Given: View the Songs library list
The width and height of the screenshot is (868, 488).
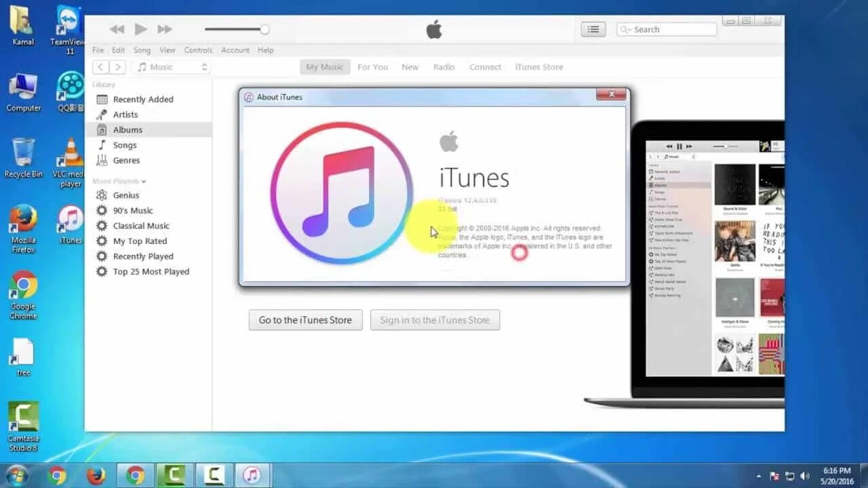Looking at the screenshot, I should click(x=125, y=144).
